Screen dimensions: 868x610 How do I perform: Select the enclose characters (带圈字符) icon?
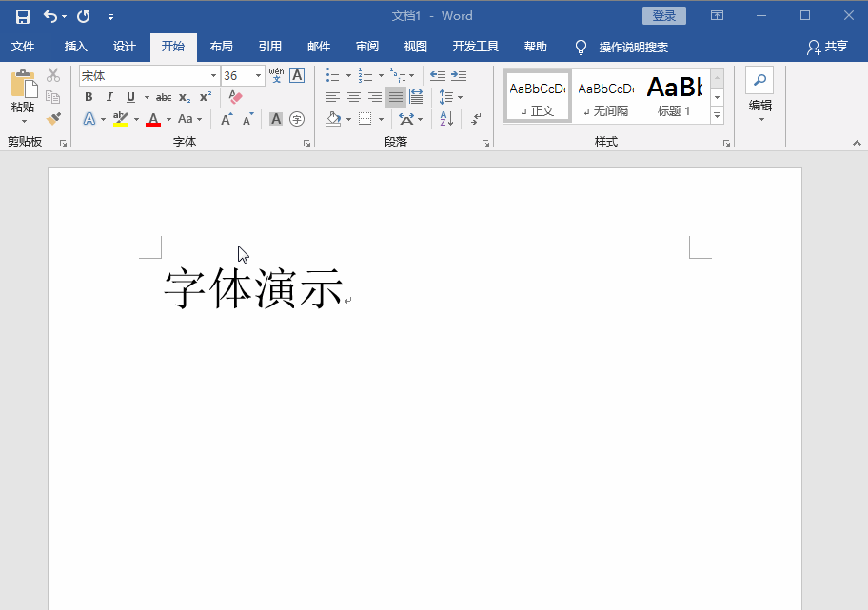pos(297,118)
